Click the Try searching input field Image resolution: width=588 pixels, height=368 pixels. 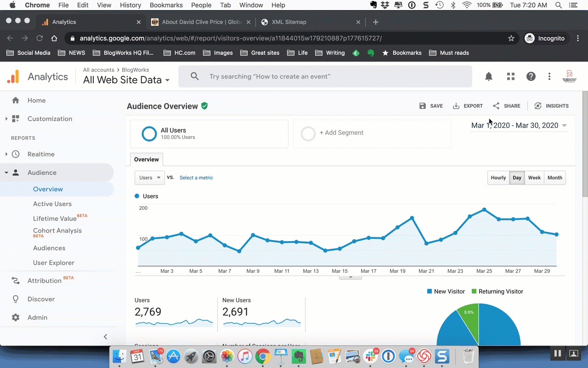click(322, 76)
